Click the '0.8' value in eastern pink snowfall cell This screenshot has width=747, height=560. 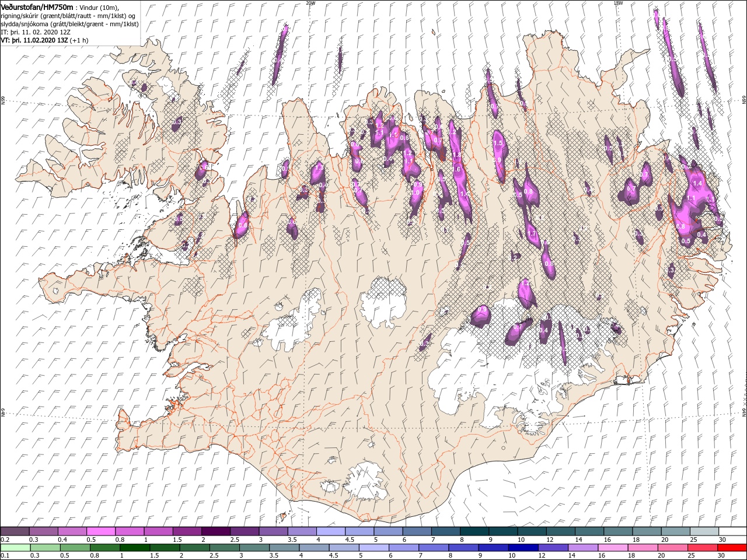click(680, 226)
